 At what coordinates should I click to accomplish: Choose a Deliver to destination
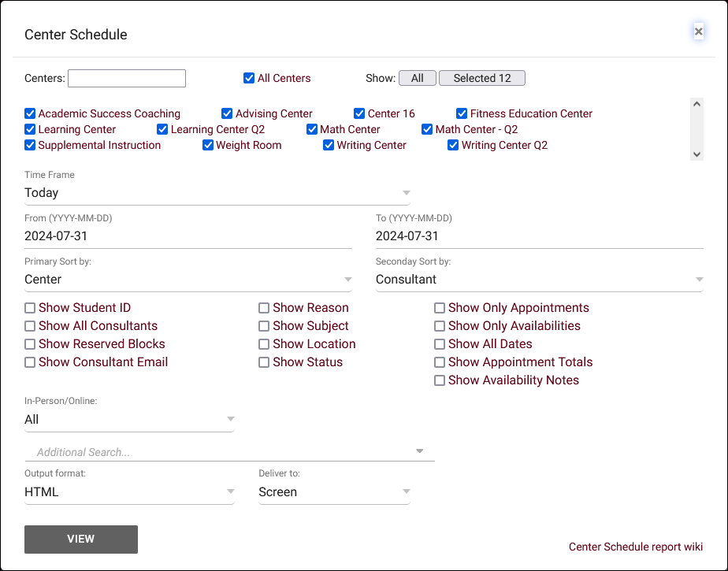(x=334, y=492)
